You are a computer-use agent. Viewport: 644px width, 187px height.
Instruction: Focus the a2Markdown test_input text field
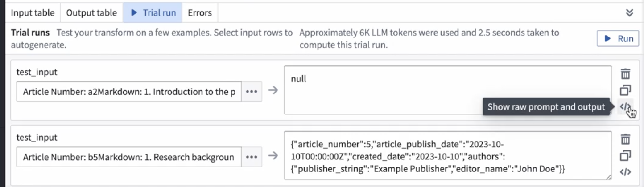click(129, 91)
